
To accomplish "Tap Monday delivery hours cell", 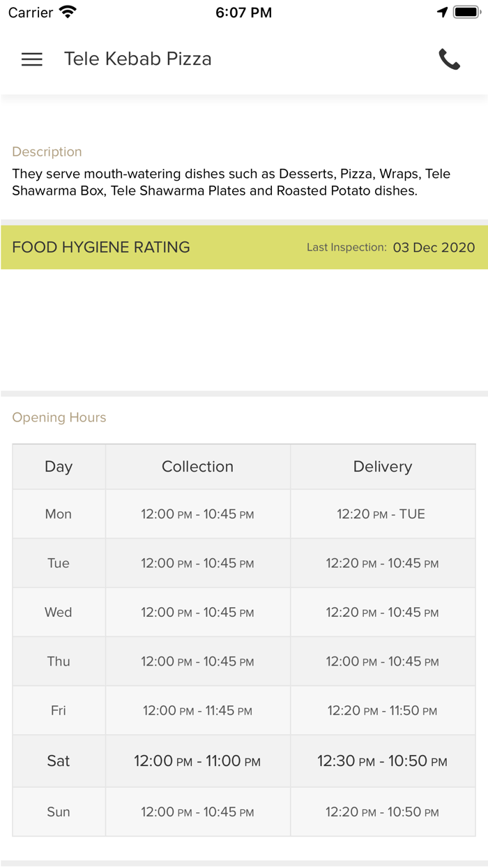I will 381,514.
